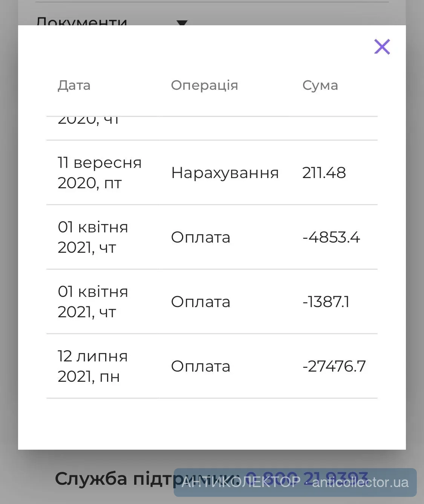Open the anticollector.ua watermark link

(x=360, y=482)
